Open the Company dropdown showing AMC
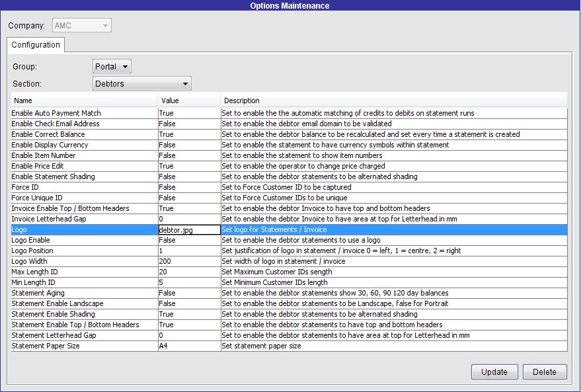The width and height of the screenshot is (581, 392). [82, 26]
